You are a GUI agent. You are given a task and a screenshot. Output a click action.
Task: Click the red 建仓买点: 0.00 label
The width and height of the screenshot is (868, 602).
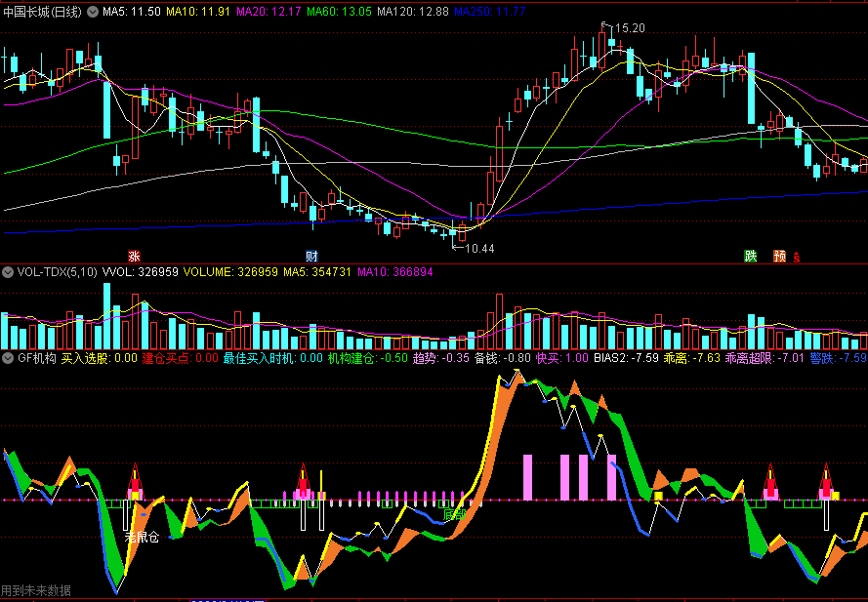tap(181, 358)
